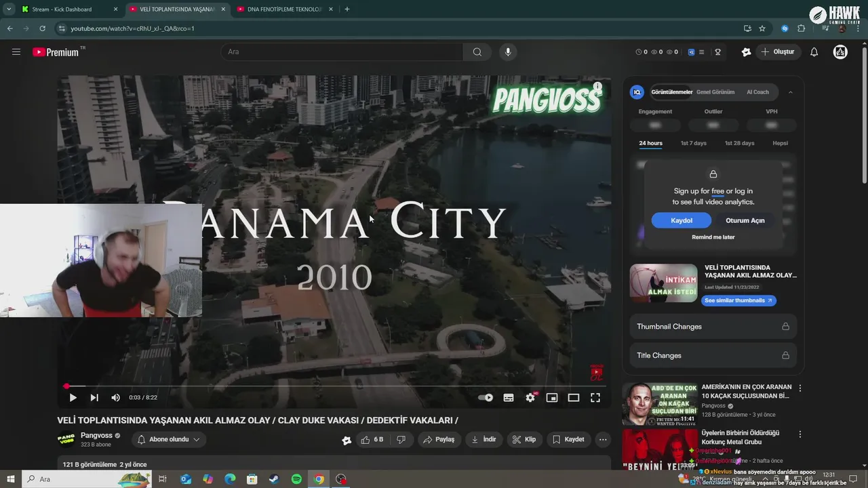The width and height of the screenshot is (868, 488).
Task: Open the Windows Start menu
Action: click(x=11, y=479)
